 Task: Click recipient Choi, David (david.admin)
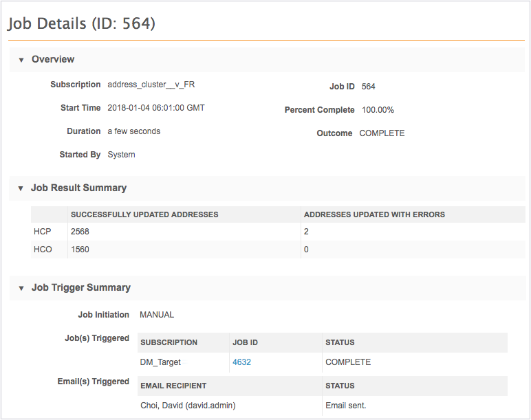click(x=188, y=406)
